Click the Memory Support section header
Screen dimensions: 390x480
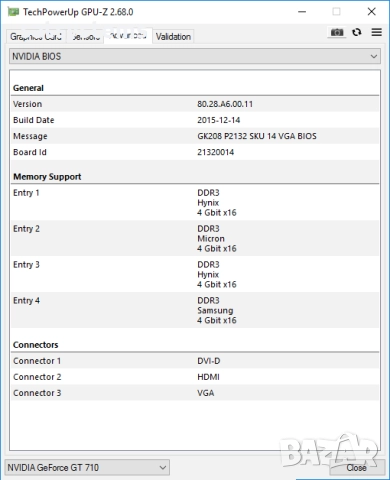tap(47, 177)
